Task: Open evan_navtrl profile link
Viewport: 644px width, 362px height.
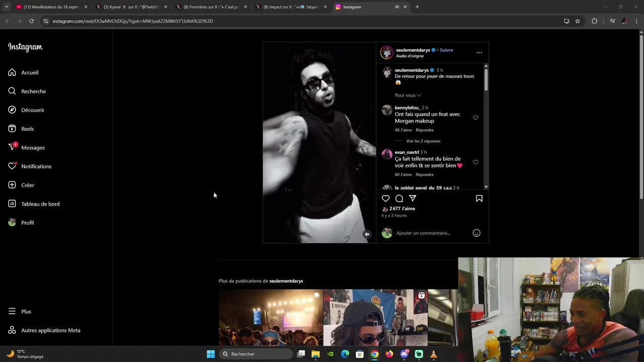Action: pyautogui.click(x=407, y=152)
